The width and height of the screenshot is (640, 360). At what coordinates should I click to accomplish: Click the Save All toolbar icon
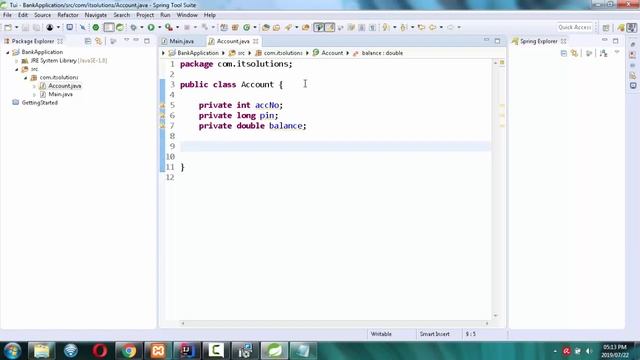[36, 27]
